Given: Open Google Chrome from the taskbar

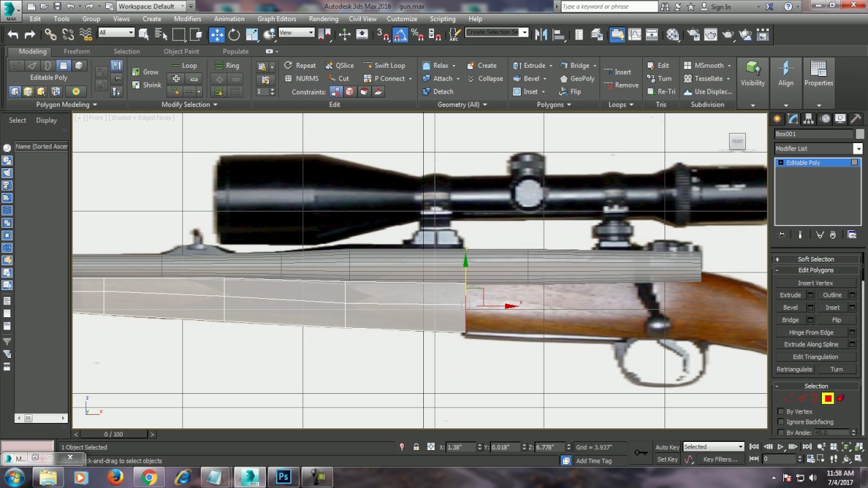Looking at the screenshot, I should (x=149, y=477).
